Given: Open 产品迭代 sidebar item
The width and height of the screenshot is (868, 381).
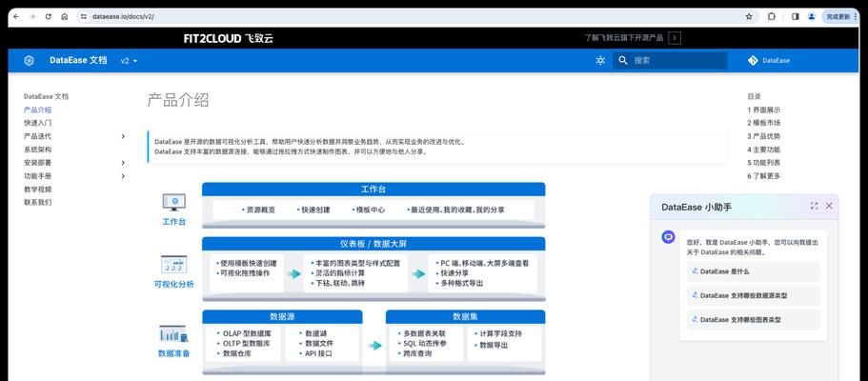Looking at the screenshot, I should [x=38, y=136].
